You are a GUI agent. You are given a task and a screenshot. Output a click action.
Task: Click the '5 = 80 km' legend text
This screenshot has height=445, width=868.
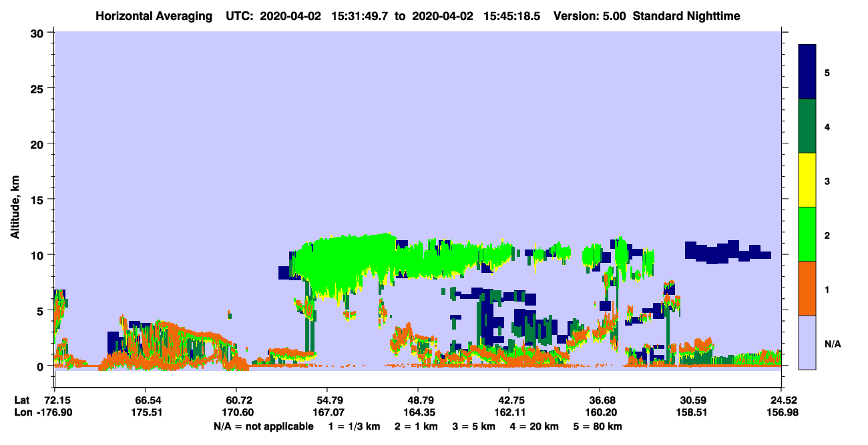pos(598,426)
